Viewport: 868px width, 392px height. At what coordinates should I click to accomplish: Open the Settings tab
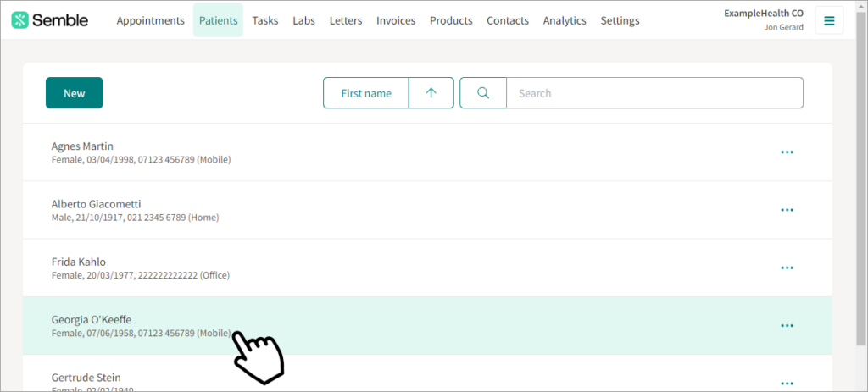(x=620, y=20)
